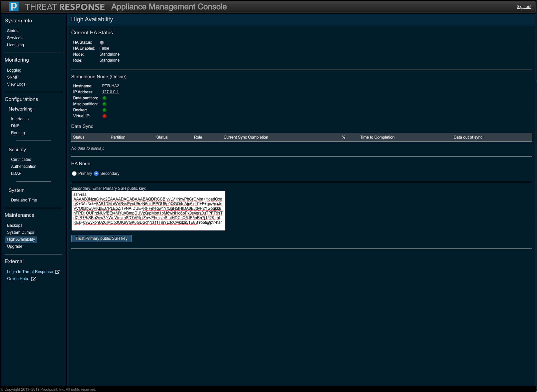Click the green Data partition status dot
Image resolution: width=537 pixels, height=392 pixels.
click(105, 98)
